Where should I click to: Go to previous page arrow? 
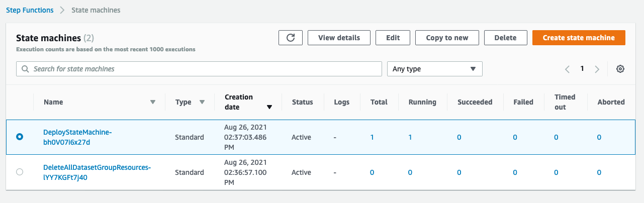coord(567,69)
